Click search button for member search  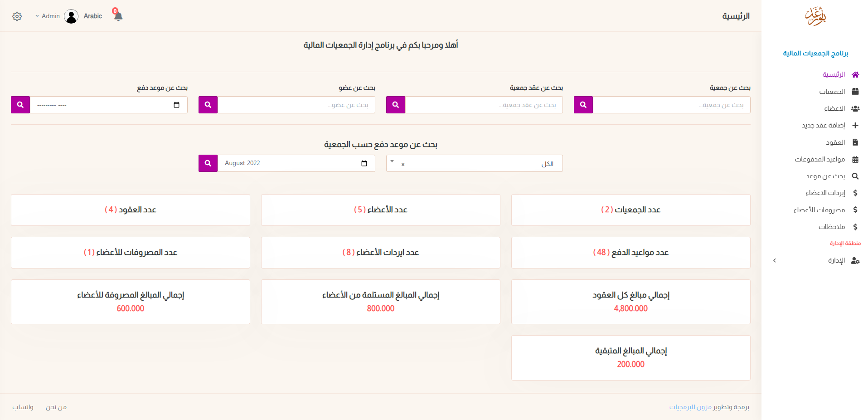click(x=208, y=105)
